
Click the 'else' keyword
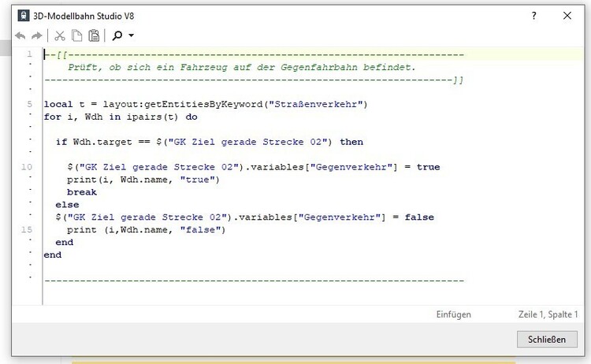click(67, 205)
